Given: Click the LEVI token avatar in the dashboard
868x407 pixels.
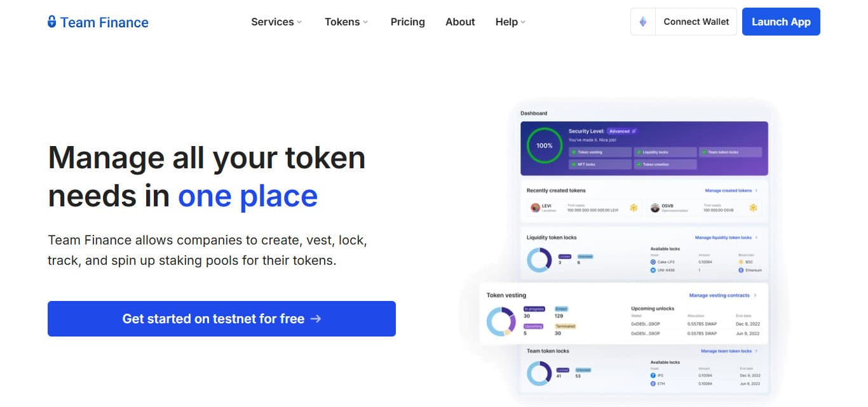Looking at the screenshot, I should coord(534,208).
